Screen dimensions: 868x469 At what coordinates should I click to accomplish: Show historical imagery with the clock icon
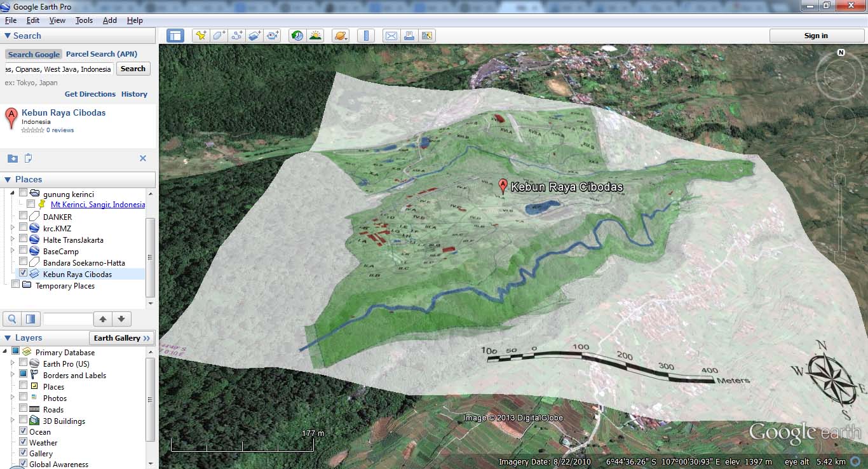point(297,36)
